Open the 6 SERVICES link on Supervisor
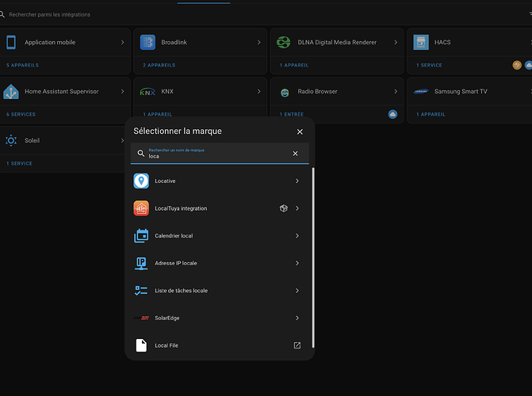The image size is (532, 396). [21, 114]
